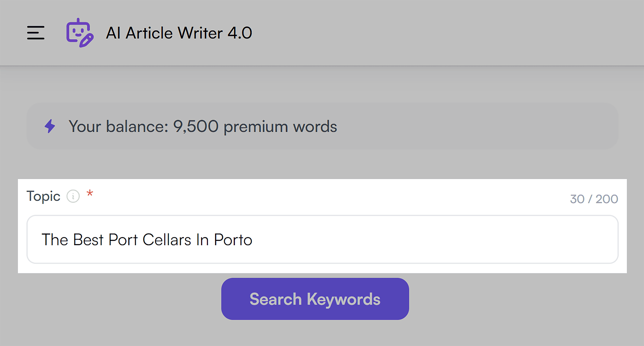644x346 pixels.
Task: Click the purple robot writer logo
Action: pyautogui.click(x=80, y=33)
